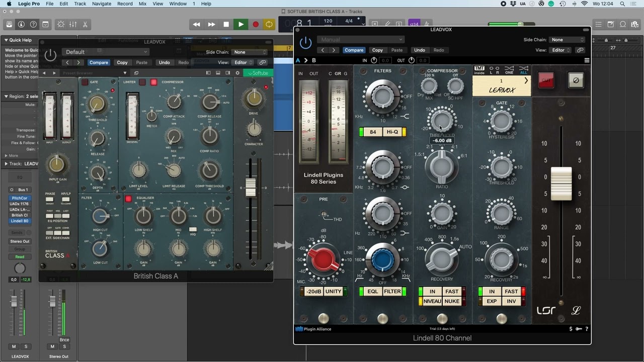Start playback with green Play button
644x362 pixels.
[x=240, y=24]
